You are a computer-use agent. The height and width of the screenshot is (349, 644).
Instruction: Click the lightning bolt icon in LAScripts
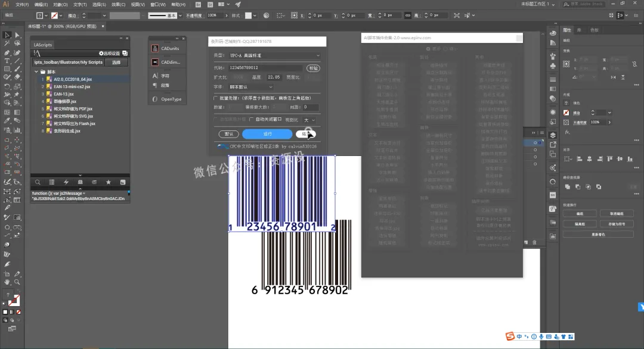(66, 182)
